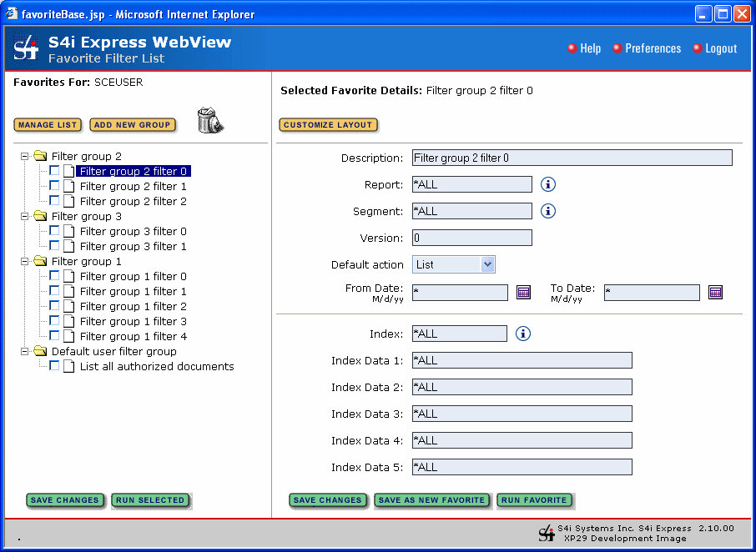The height and width of the screenshot is (552, 756).
Task: Click the S4i logo in header
Action: (x=26, y=48)
